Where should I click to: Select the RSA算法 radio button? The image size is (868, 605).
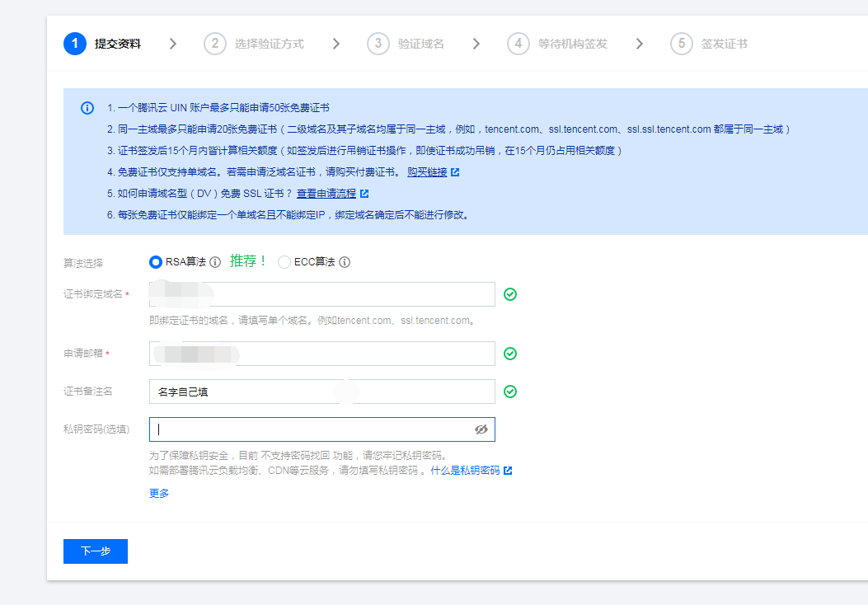click(x=156, y=262)
